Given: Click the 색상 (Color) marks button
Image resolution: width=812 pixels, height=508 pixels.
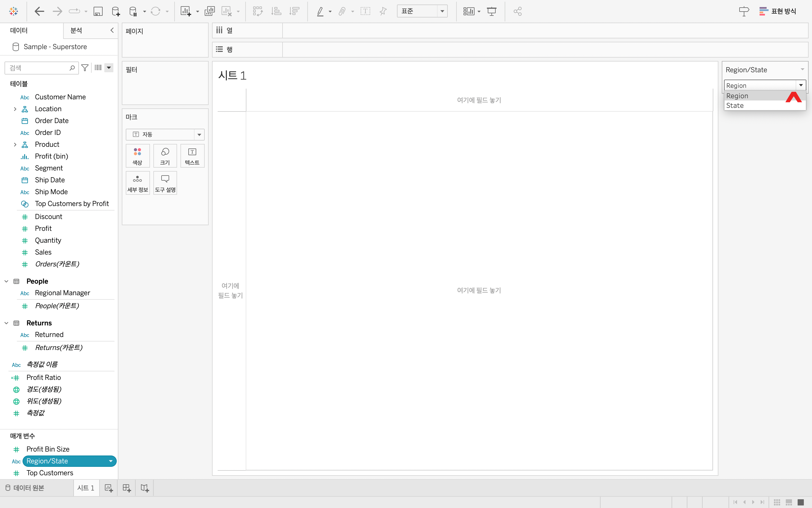Looking at the screenshot, I should point(138,156).
